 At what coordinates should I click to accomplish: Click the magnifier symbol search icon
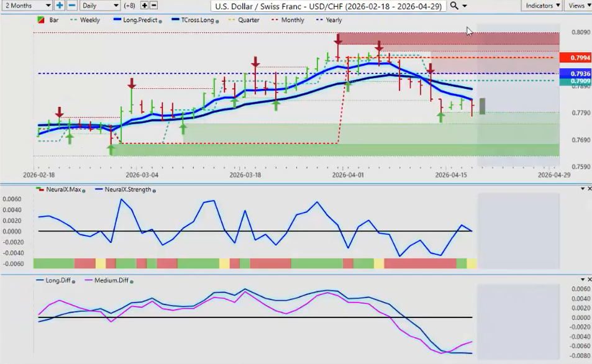[x=455, y=6]
